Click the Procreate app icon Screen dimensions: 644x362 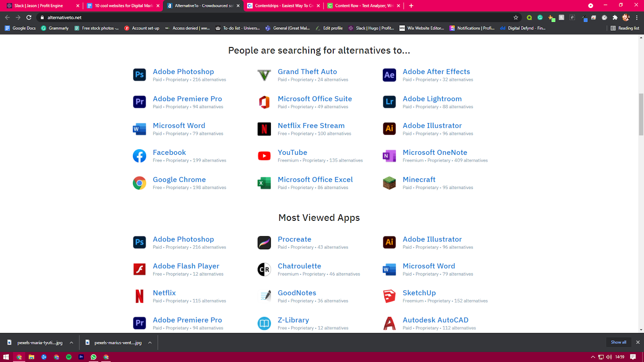click(x=264, y=243)
